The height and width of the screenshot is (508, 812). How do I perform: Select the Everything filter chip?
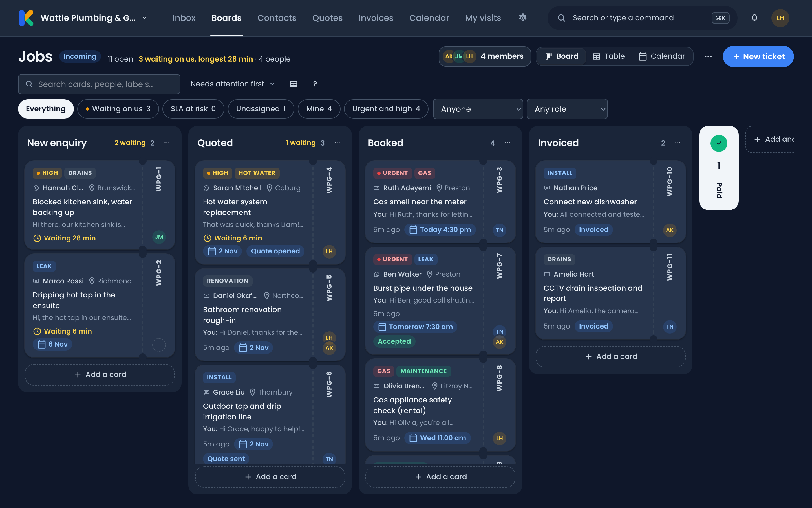[x=46, y=109]
